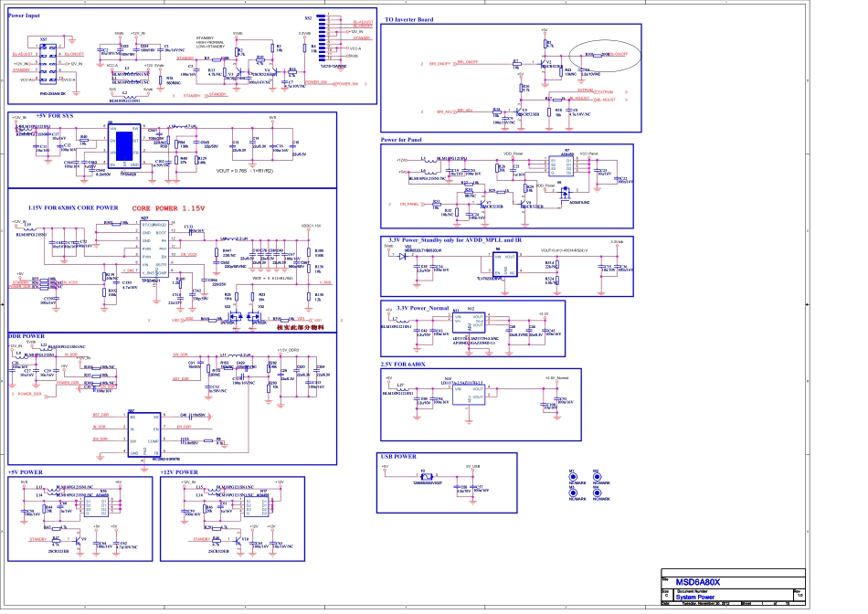
Task: Click the AO4459 IC in Power for Panel
Action: coord(567,164)
